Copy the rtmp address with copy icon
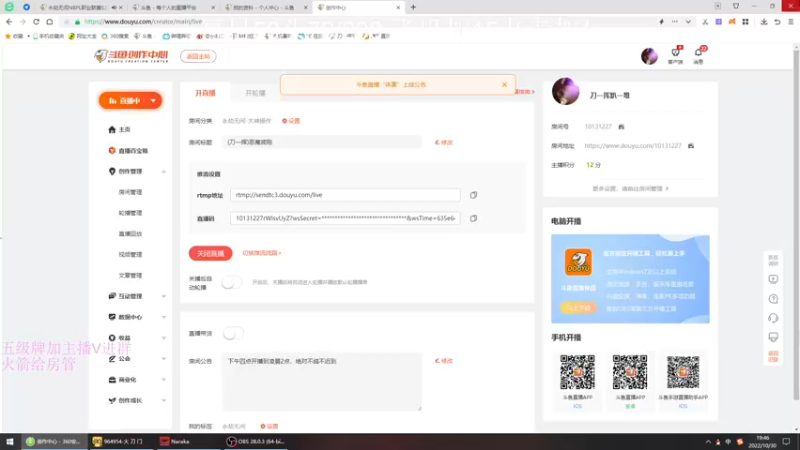 pyautogui.click(x=473, y=195)
